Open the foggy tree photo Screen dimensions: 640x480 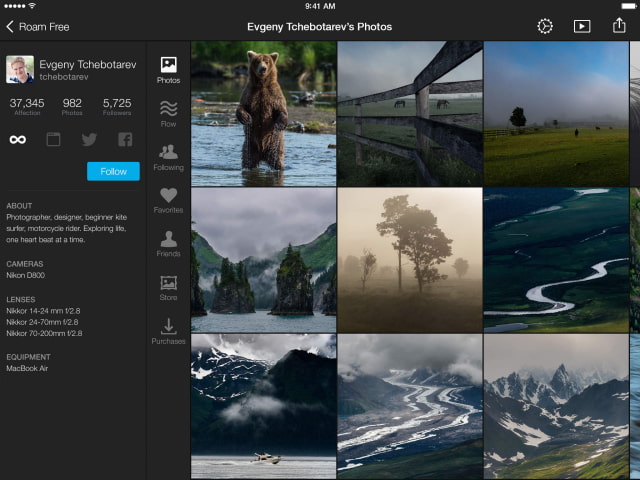tap(410, 259)
